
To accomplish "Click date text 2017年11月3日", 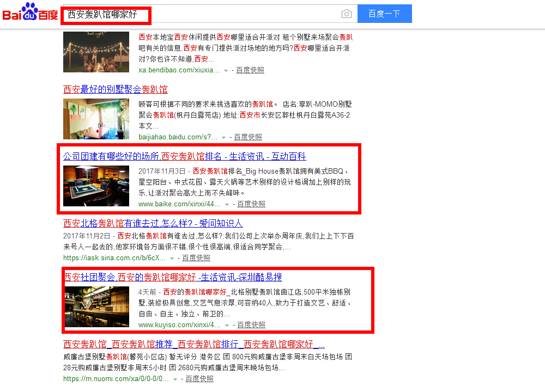I will coord(162,171).
